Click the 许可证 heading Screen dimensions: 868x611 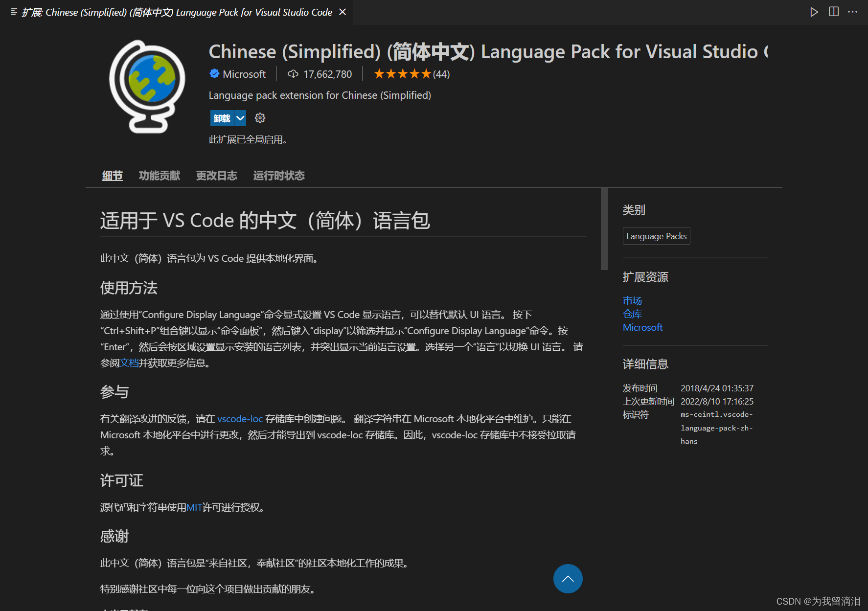[121, 480]
